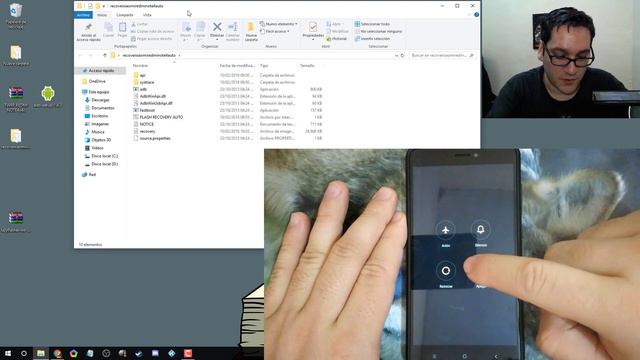Refresh the folder in the address bar
Image resolution: width=640 pixels, height=360 pixels.
(402, 56)
